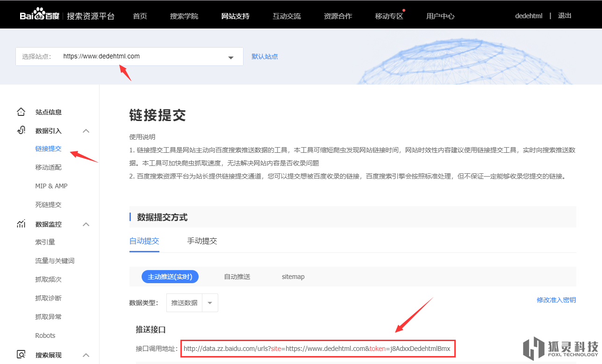This screenshot has height=364, width=602.
Task: Click 退出 to log out
Action: click(565, 15)
